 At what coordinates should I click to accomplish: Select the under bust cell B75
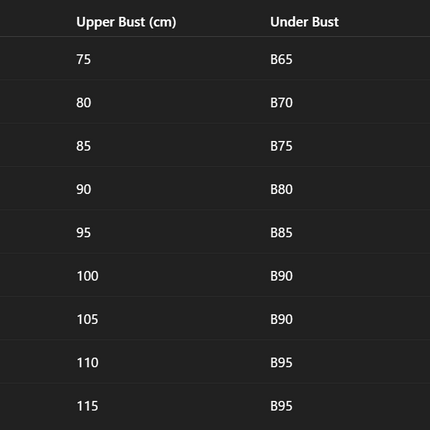point(281,146)
